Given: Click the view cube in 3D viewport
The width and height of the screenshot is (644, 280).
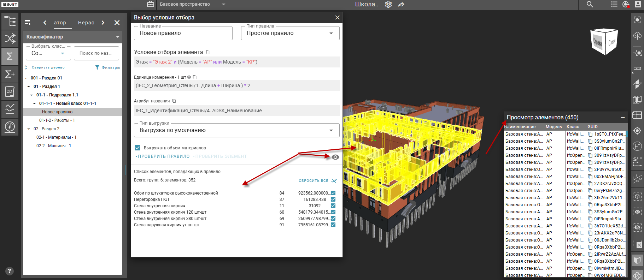Looking at the screenshot, I should (x=604, y=42).
